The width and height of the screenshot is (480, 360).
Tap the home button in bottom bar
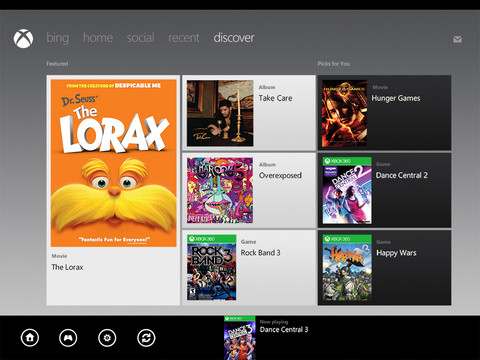coord(30,338)
